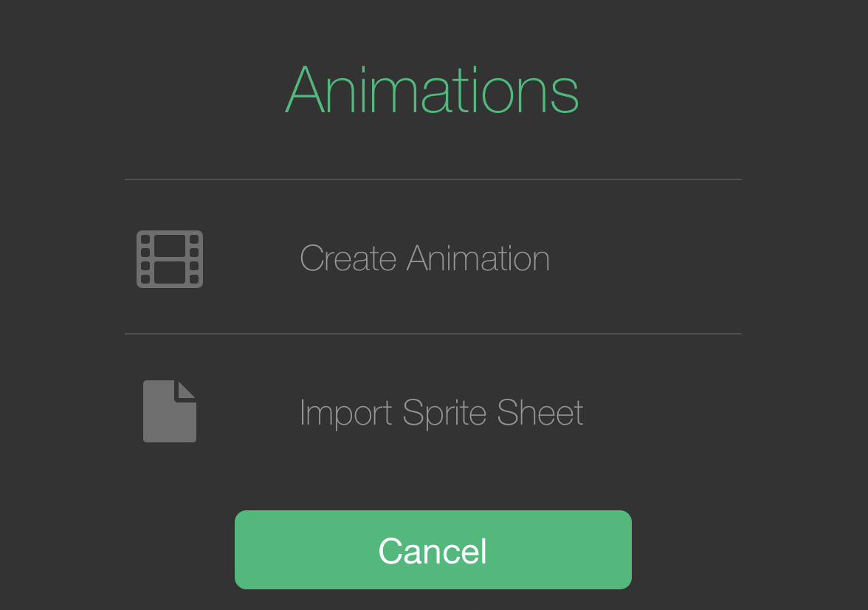The width and height of the screenshot is (868, 610).
Task: Click the green Animations title text
Action: pyautogui.click(x=433, y=89)
